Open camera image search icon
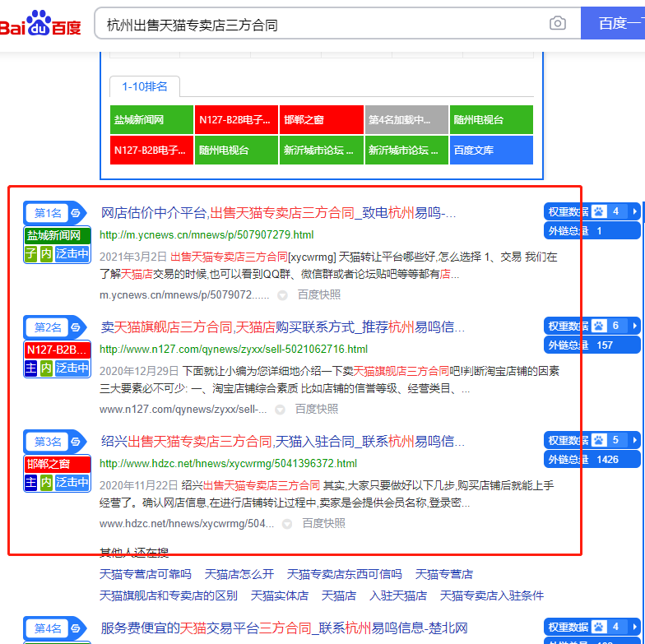Image resolution: width=645 pixels, height=644 pixels. click(558, 23)
